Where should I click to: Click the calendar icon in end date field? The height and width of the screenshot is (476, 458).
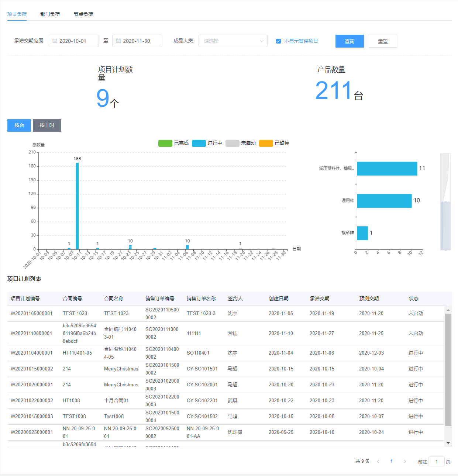click(118, 41)
